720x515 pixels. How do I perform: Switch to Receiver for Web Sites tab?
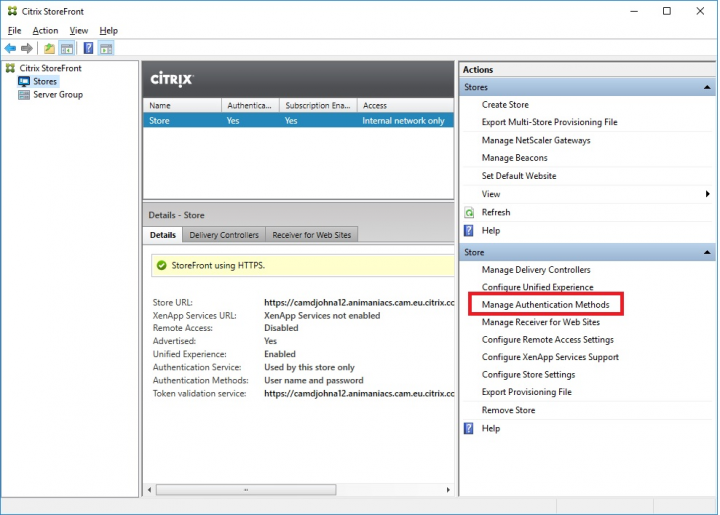312,235
